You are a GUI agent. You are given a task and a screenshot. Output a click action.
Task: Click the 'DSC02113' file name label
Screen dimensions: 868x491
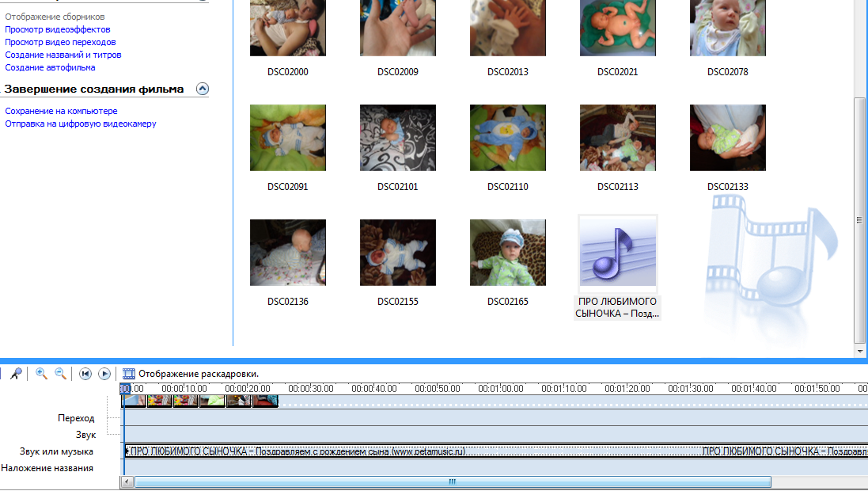tap(618, 187)
